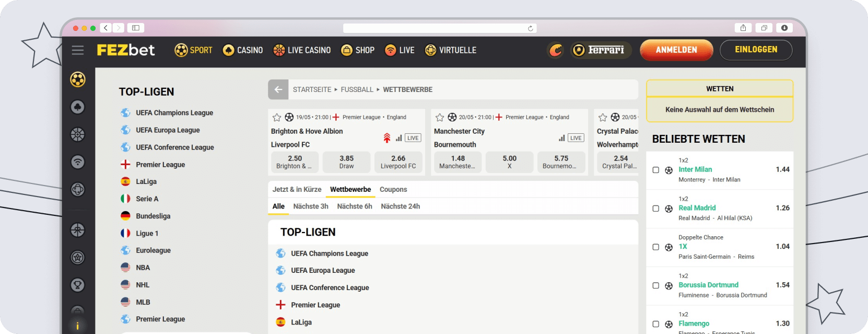Open the LIVE badge on Manchester City match
The width and height of the screenshot is (868, 334).
pos(576,138)
